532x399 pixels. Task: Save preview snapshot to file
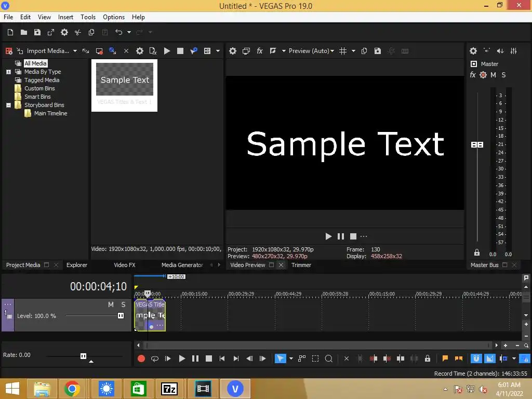click(x=378, y=51)
